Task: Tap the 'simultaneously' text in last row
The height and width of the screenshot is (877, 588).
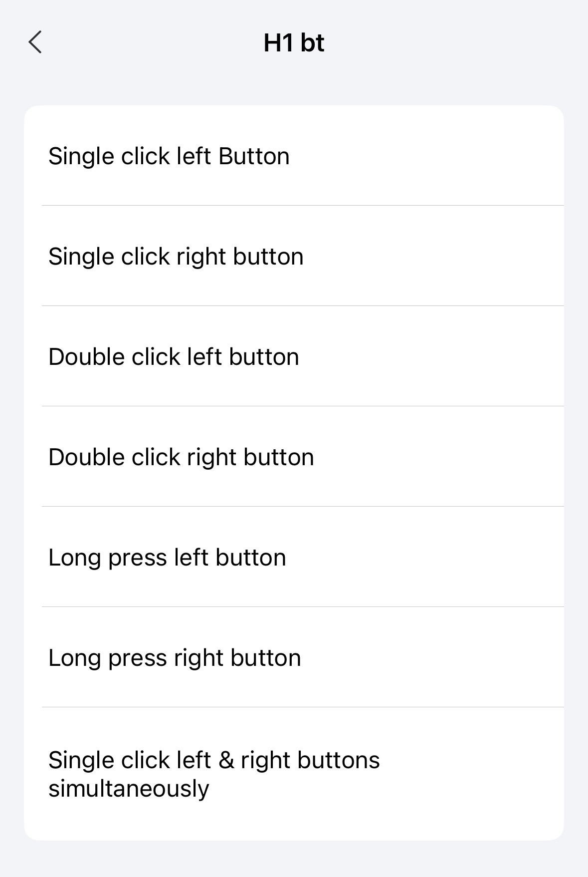Action: point(129,789)
